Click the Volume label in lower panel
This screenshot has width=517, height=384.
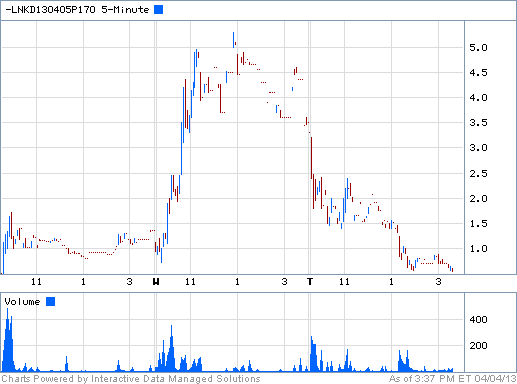(x=22, y=302)
